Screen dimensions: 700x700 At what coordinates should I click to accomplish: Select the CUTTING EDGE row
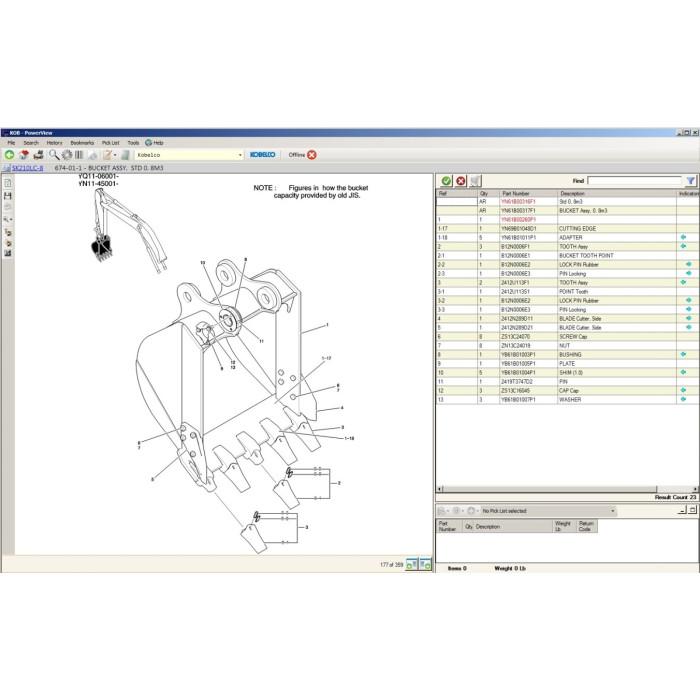click(x=567, y=229)
